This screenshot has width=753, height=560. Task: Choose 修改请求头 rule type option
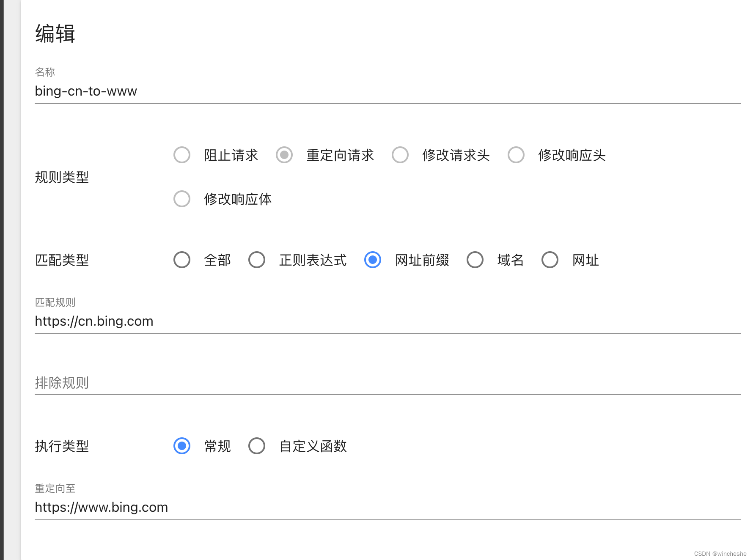400,155
